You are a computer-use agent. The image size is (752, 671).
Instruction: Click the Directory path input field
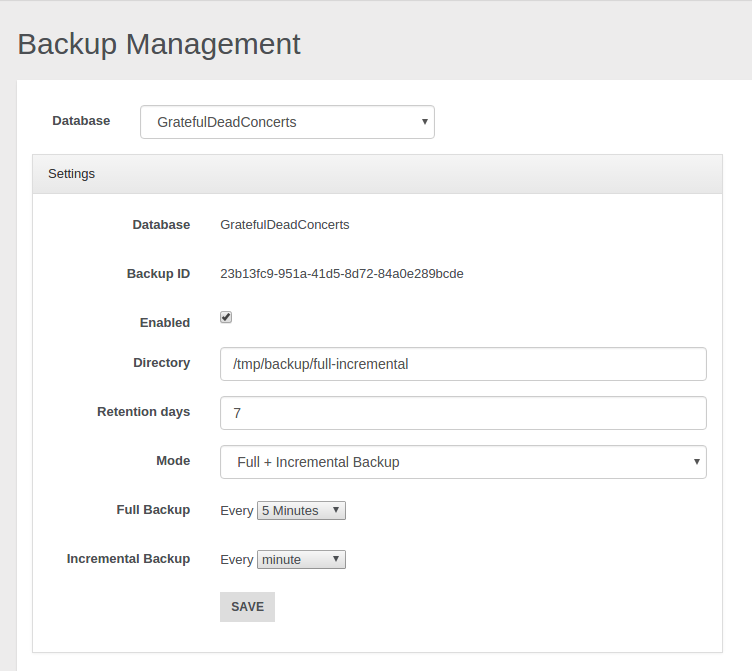pos(463,364)
